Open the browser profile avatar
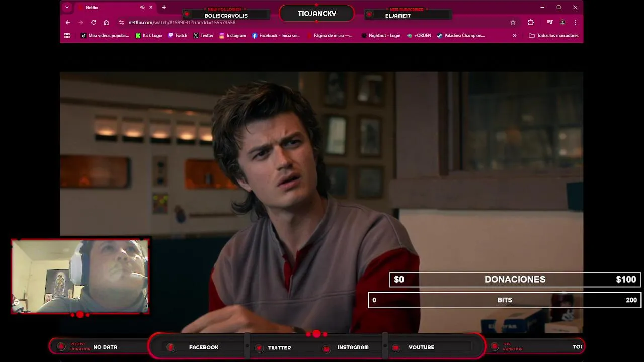 [x=562, y=22]
